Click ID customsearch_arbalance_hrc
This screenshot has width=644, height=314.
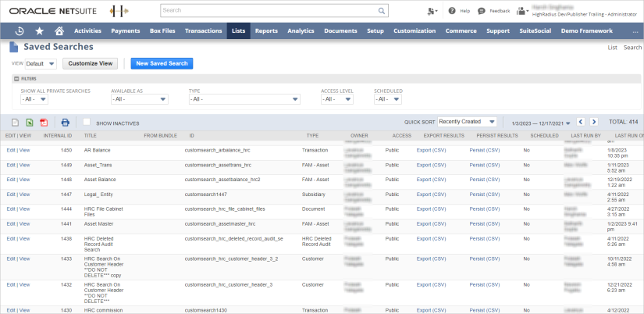(217, 151)
